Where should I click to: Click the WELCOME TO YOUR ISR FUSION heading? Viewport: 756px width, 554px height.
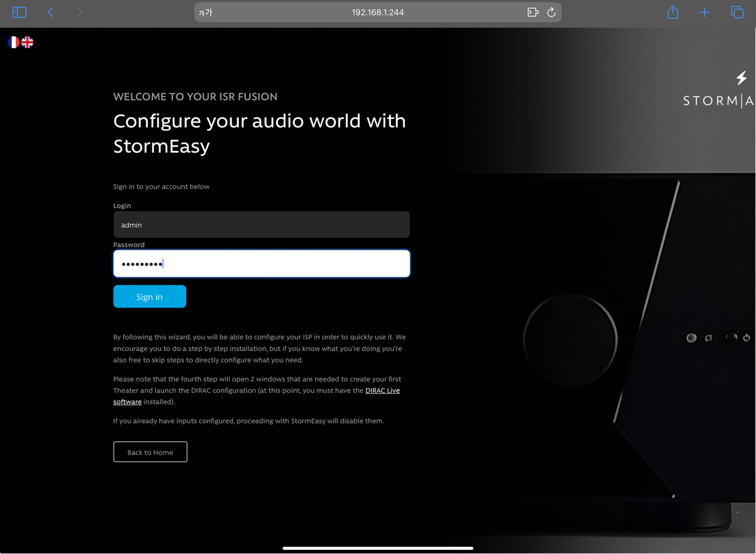195,97
